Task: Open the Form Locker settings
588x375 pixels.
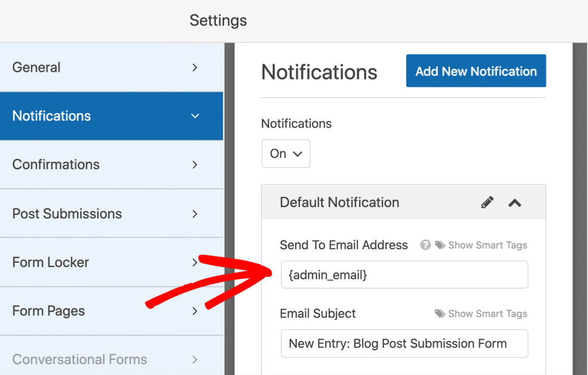Action: 111,262
